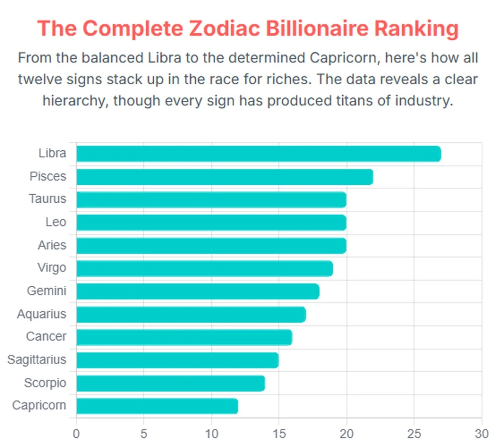Select the Leo bar in the chart

[211, 222]
